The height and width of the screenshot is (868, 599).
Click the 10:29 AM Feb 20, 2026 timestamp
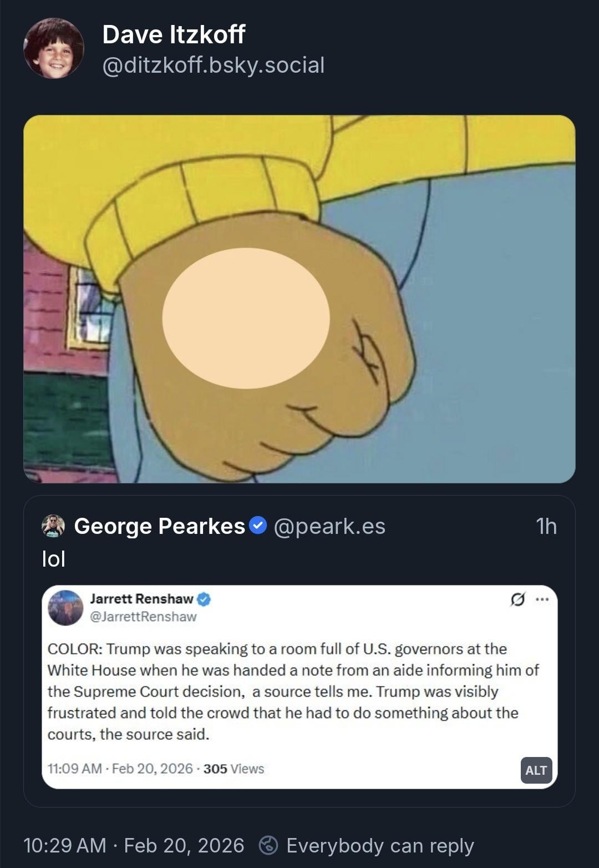click(134, 845)
